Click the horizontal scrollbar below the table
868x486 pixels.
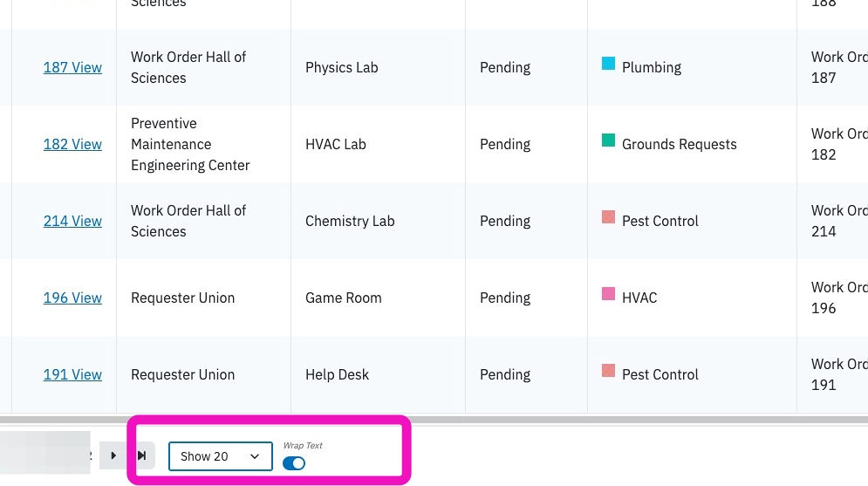pyautogui.click(x=434, y=420)
